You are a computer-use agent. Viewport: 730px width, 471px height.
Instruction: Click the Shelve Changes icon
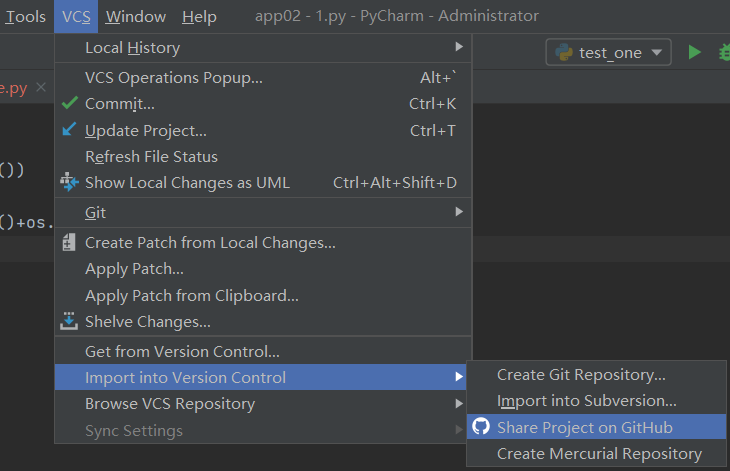[x=69, y=321]
